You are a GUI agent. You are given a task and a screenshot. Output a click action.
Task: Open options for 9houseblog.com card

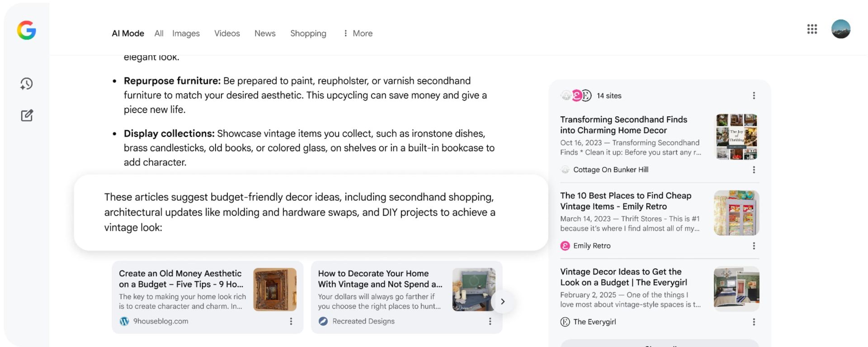coord(291,321)
